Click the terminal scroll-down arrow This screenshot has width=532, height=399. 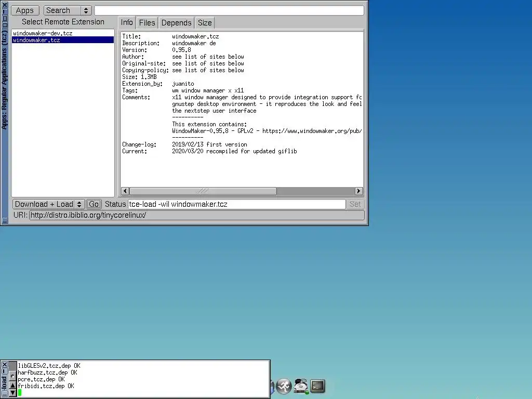pos(12,393)
